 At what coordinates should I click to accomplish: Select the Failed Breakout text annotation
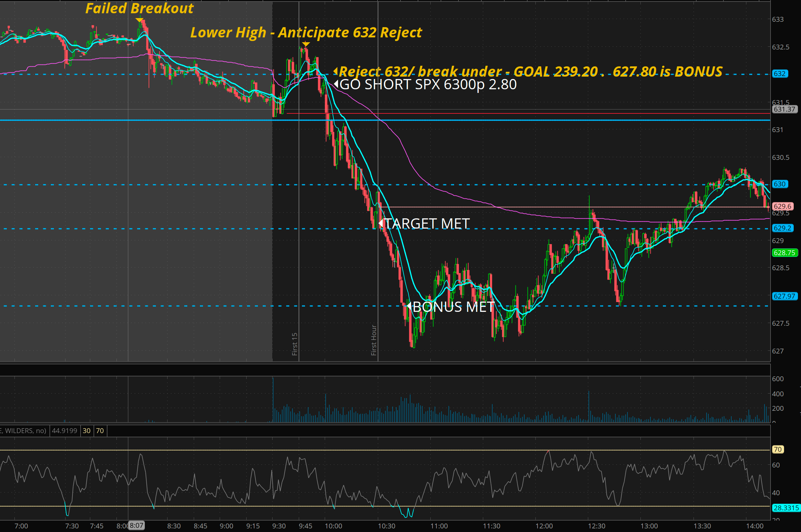point(139,8)
